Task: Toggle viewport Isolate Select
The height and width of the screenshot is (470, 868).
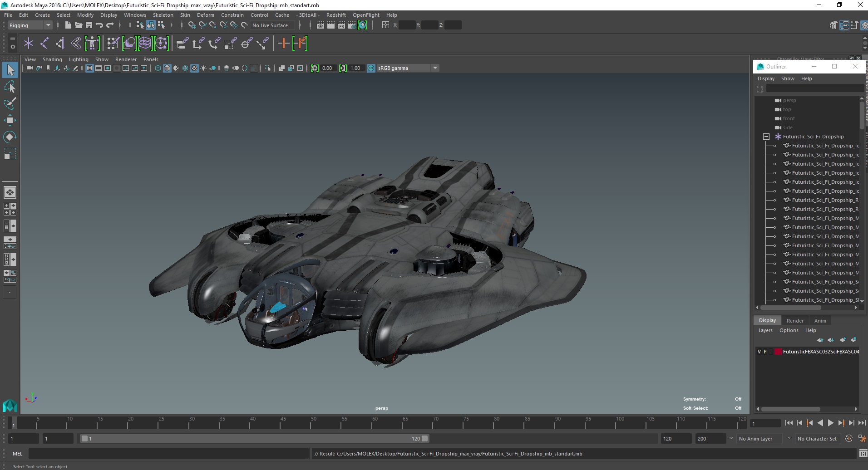Action: tap(268, 68)
